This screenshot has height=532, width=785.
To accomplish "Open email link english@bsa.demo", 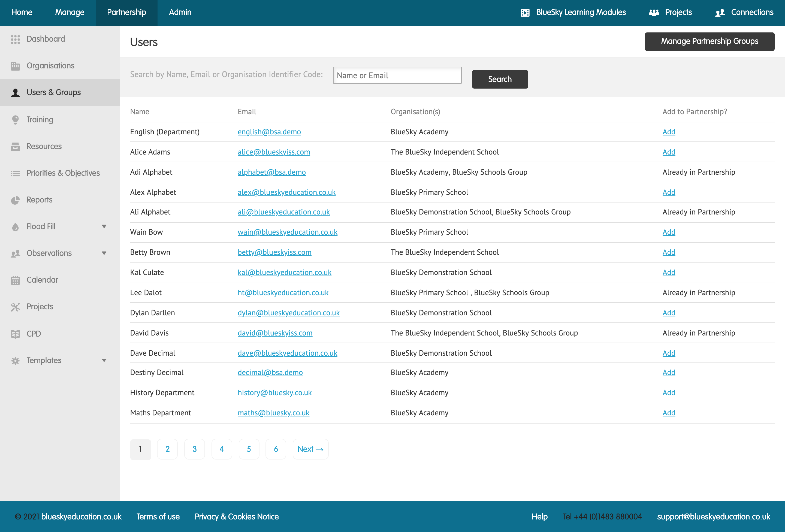I will (x=269, y=132).
